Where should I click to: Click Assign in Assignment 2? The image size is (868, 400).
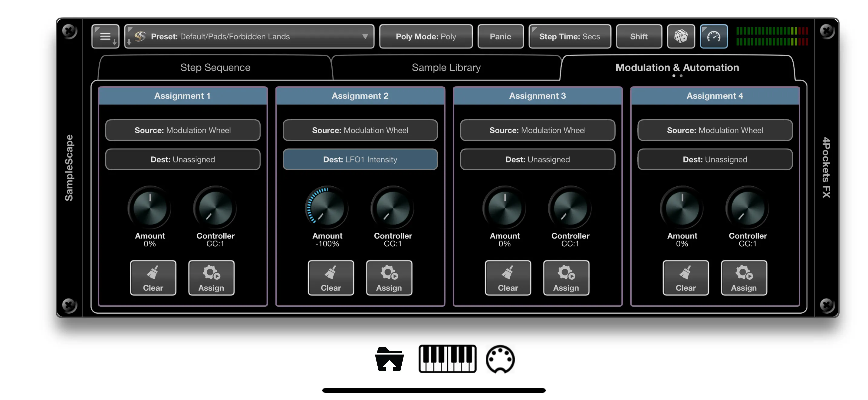pyautogui.click(x=389, y=278)
